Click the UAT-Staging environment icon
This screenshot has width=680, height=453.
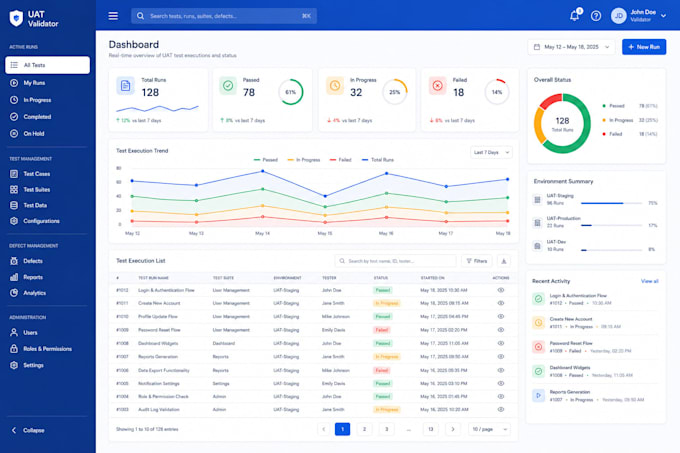(x=537, y=199)
